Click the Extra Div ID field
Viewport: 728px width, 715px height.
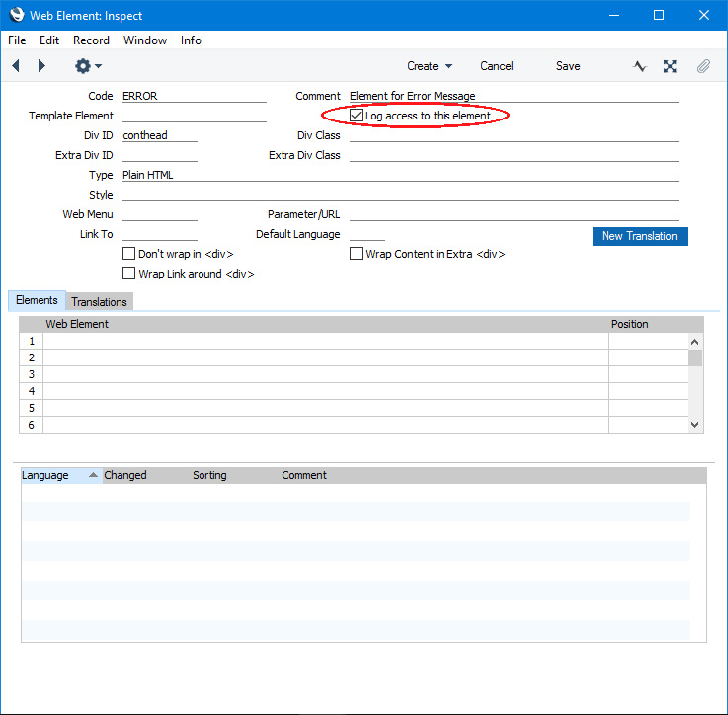click(160, 155)
